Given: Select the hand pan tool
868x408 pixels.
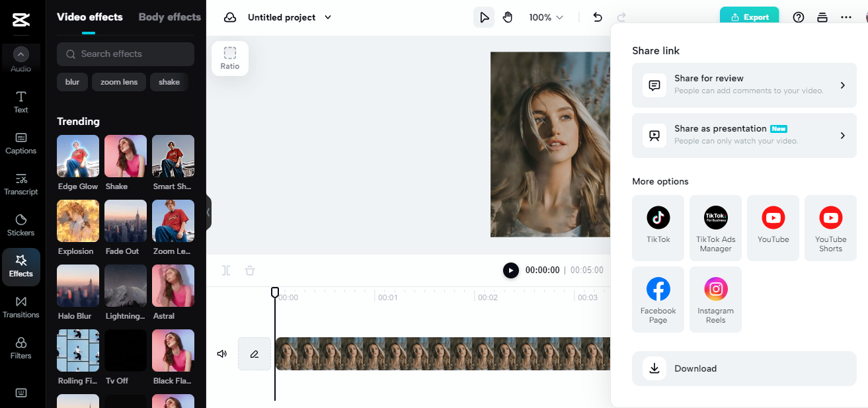Looking at the screenshot, I should 508,17.
